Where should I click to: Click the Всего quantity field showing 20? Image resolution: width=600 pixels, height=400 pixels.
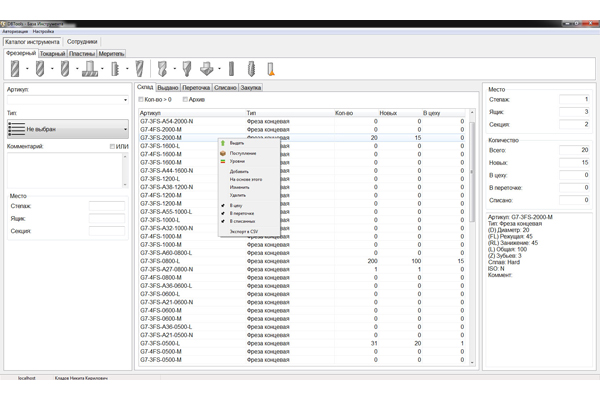coord(574,150)
